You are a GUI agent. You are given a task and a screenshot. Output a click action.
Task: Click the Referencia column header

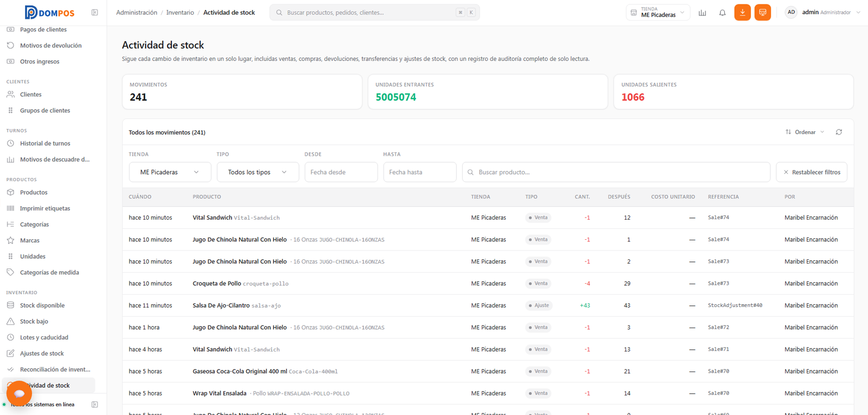(x=723, y=197)
